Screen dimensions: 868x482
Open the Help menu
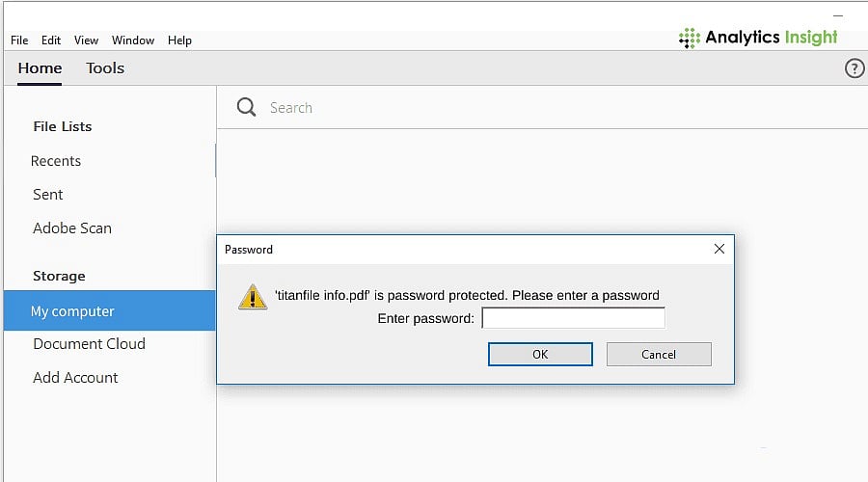click(180, 40)
